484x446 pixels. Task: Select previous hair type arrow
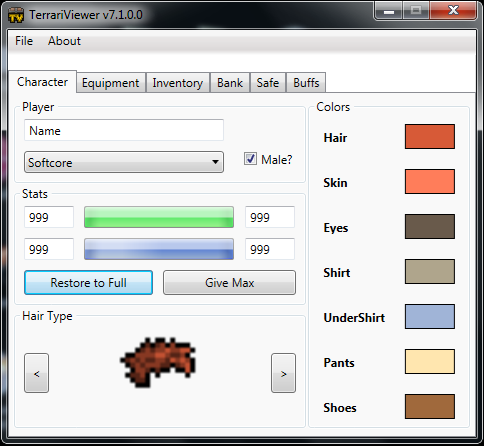point(36,373)
